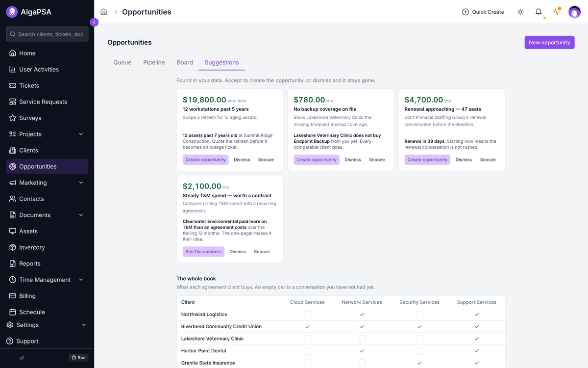Click the Contacts people icon
Image resolution: width=588 pixels, height=368 pixels.
(13, 199)
